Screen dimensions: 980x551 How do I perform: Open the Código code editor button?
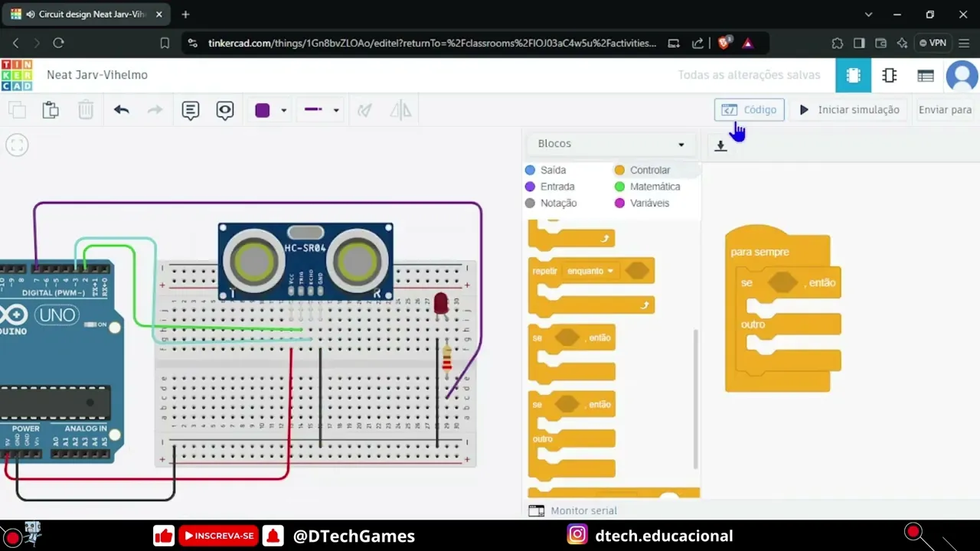tap(749, 109)
